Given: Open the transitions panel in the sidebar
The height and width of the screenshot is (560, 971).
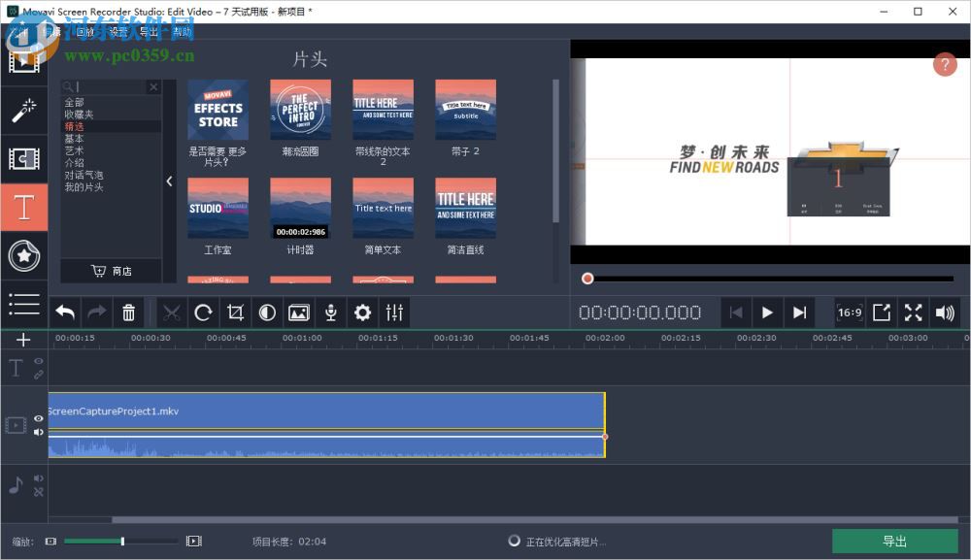Looking at the screenshot, I should (x=24, y=158).
